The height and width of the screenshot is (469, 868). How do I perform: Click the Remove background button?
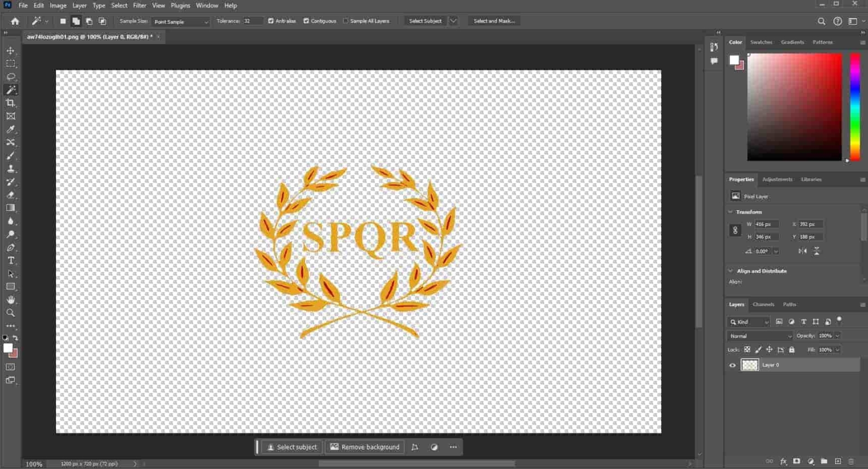coord(364,447)
